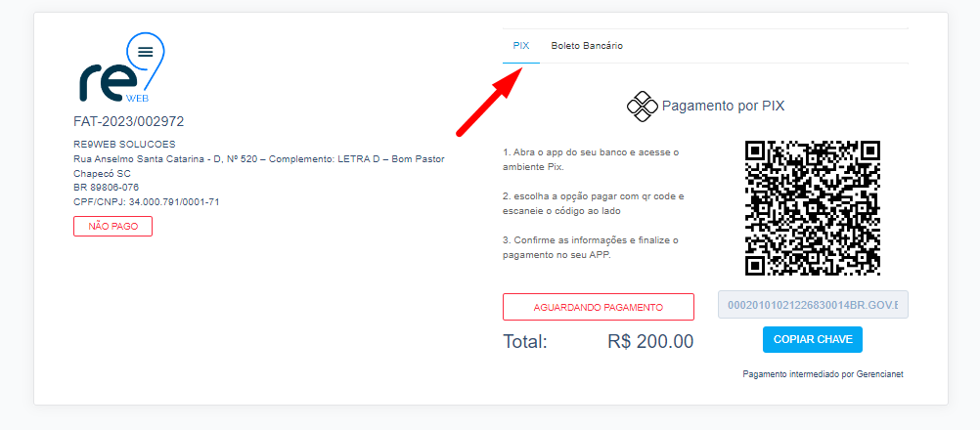The height and width of the screenshot is (430, 980).
Task: Click the NÃO PAGO status badge
Action: [112, 226]
